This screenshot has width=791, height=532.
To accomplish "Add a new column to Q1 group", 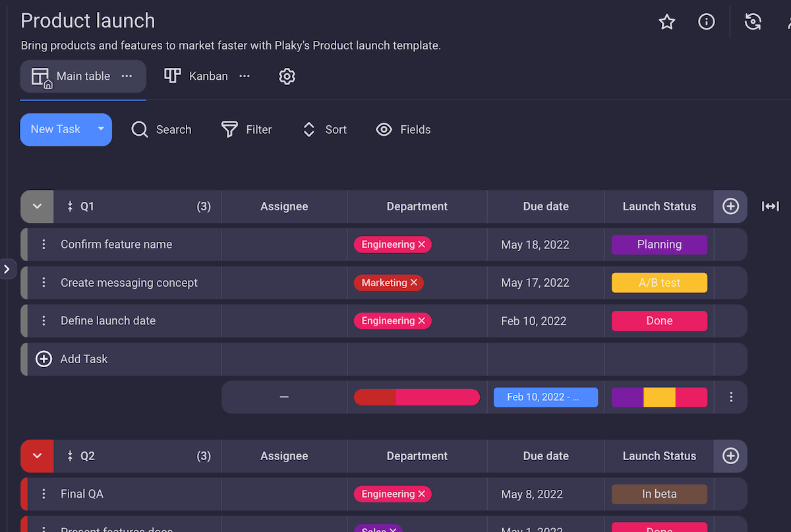I will [730, 206].
